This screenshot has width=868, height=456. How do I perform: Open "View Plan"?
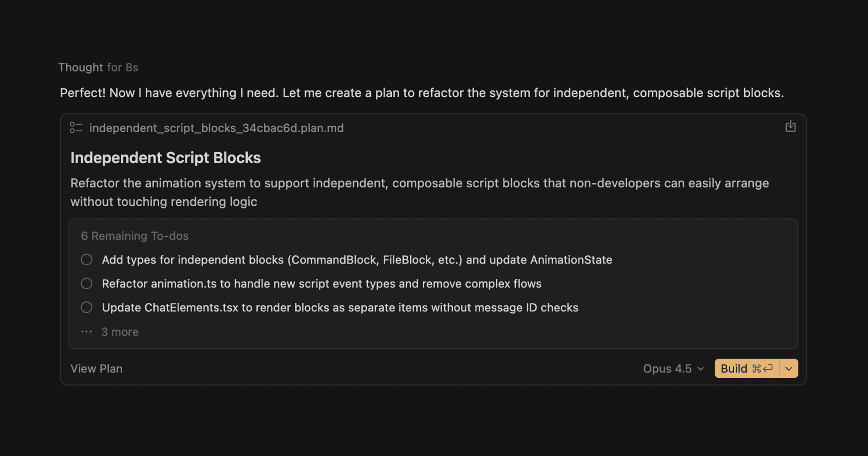pyautogui.click(x=97, y=368)
